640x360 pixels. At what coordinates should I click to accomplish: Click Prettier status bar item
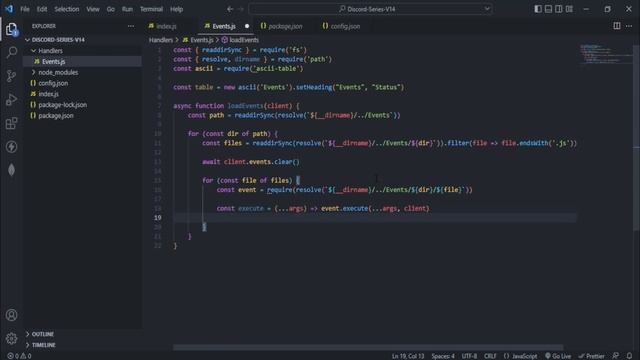[591, 356]
